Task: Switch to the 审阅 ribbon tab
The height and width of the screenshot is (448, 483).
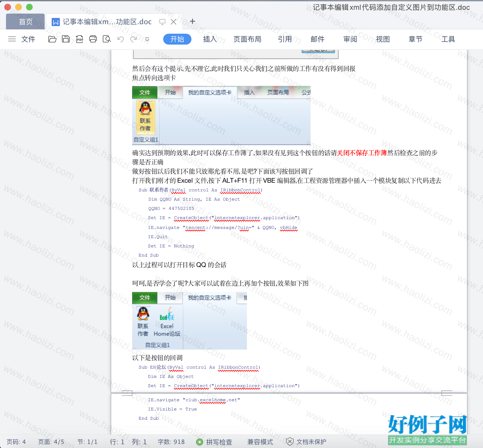Action: (x=350, y=39)
